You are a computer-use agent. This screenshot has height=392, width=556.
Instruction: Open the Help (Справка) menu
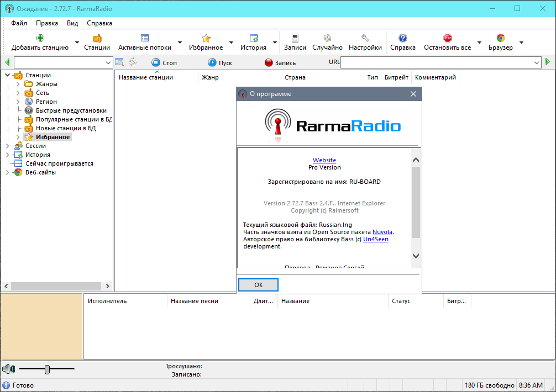pos(99,23)
